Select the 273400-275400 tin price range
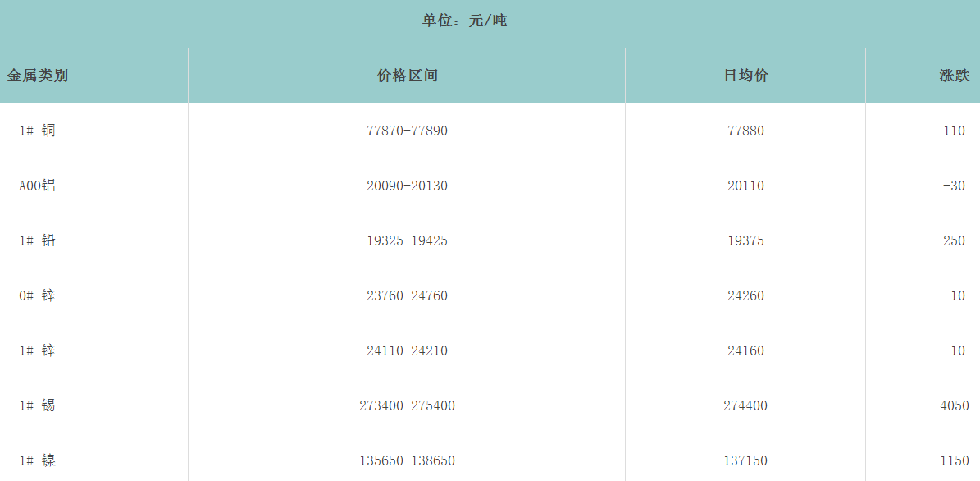The image size is (980, 481). 407,405
